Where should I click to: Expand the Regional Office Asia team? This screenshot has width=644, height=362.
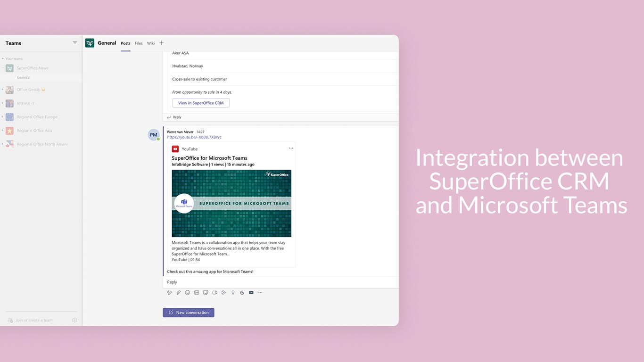pos(2,131)
